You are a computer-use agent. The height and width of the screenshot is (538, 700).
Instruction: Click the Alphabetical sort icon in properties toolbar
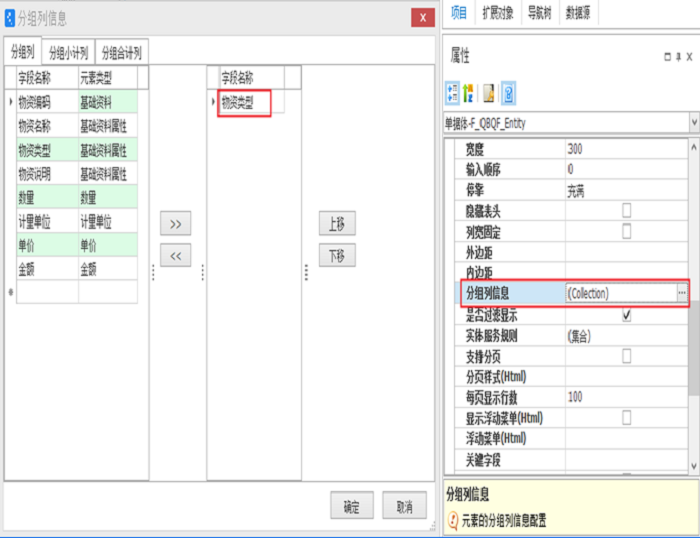coord(468,94)
